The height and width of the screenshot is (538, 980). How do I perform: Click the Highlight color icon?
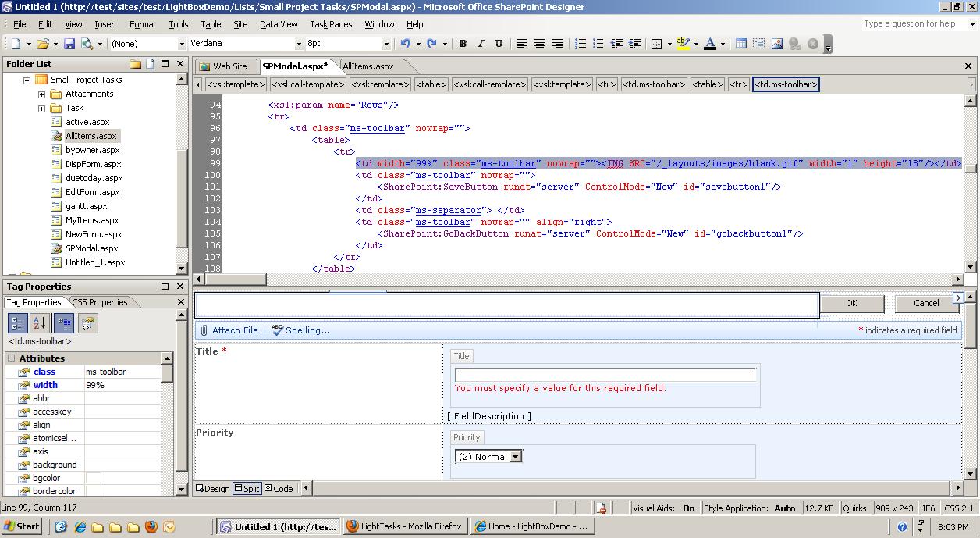pos(684,44)
